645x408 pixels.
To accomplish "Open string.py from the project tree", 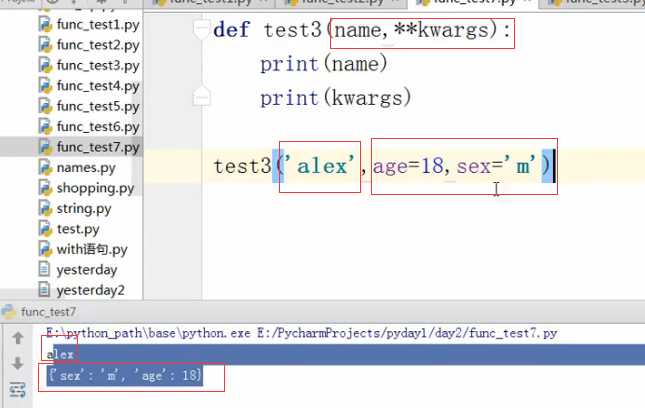I will tap(83, 209).
